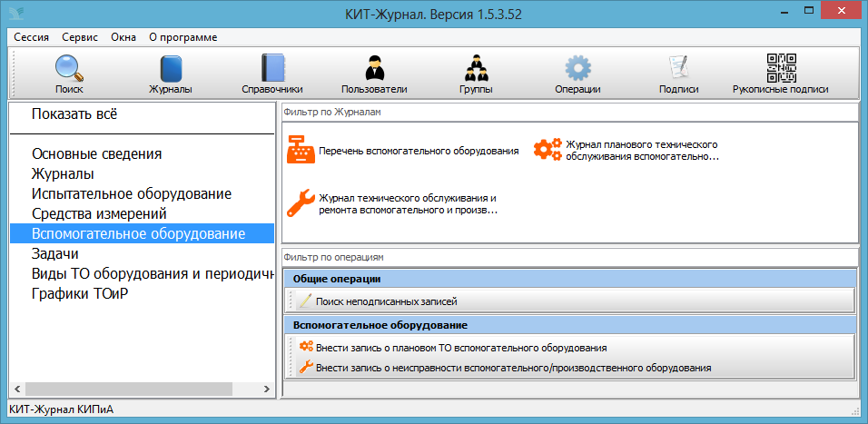Open Журнал планового технического обслуживания
Screen dimensions: 868x424
tap(642, 150)
